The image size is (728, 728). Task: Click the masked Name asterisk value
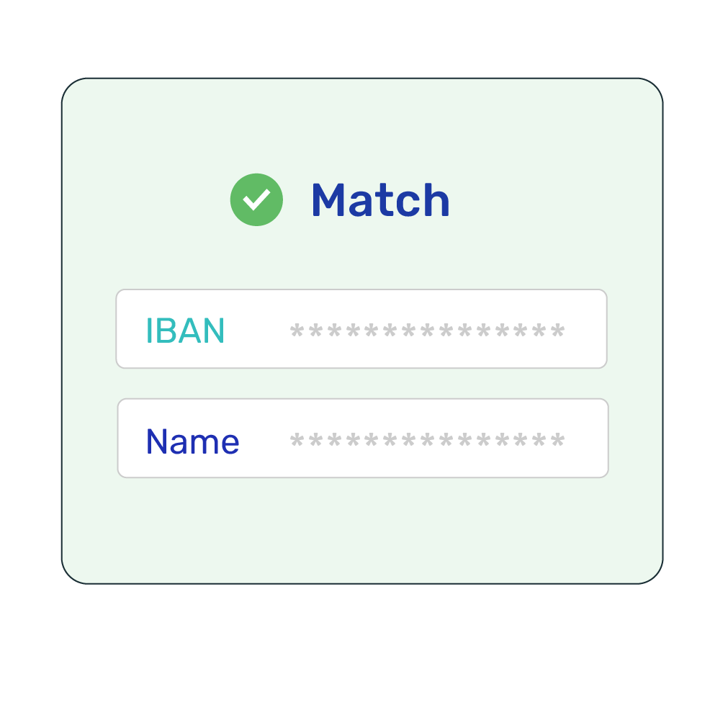click(x=427, y=440)
